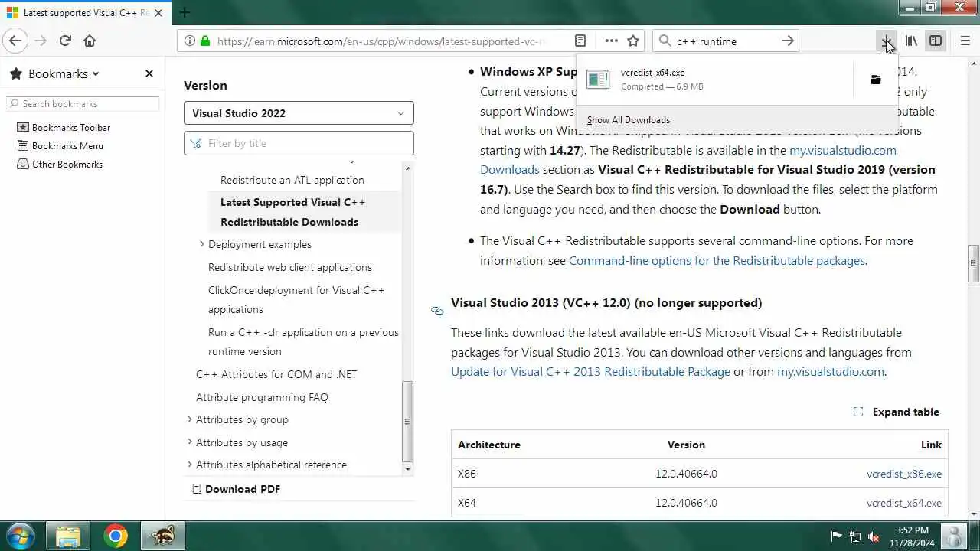Open network icon in system tray

[855, 536]
